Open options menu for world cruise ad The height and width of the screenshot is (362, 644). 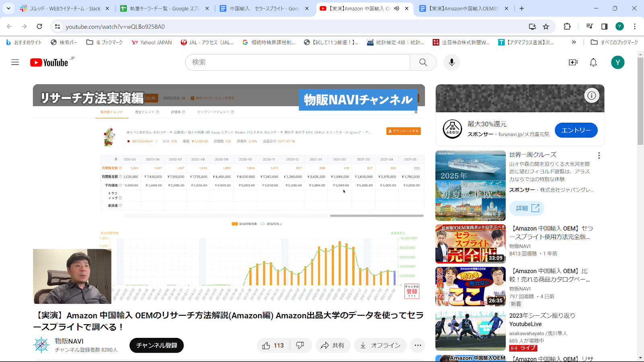coord(599,156)
